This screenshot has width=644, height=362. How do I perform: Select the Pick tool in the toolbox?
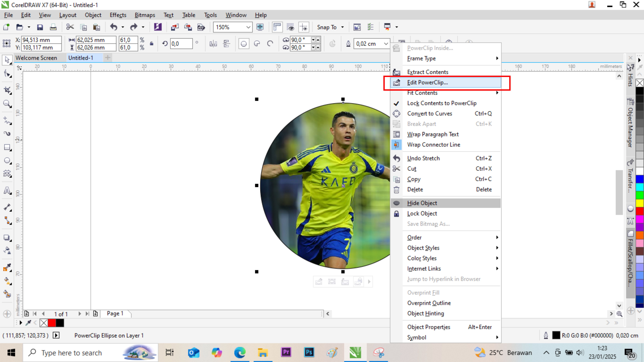pos(7,60)
